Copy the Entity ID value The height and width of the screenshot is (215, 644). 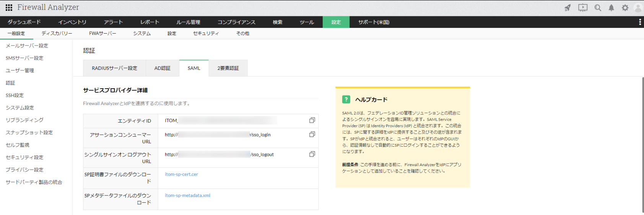click(x=312, y=120)
